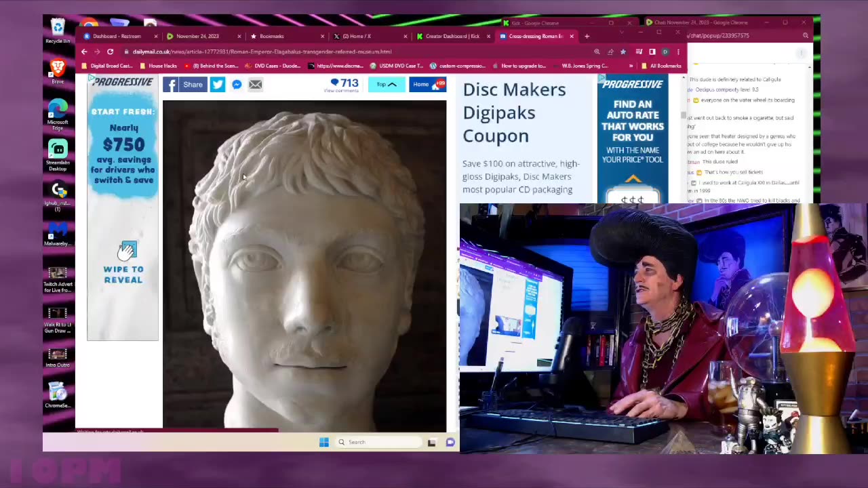Open ChromeSetup desktop icon

(58, 395)
